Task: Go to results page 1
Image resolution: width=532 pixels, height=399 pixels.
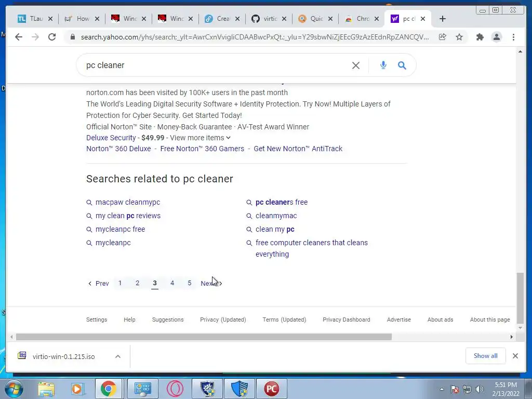Action: pyautogui.click(x=120, y=283)
